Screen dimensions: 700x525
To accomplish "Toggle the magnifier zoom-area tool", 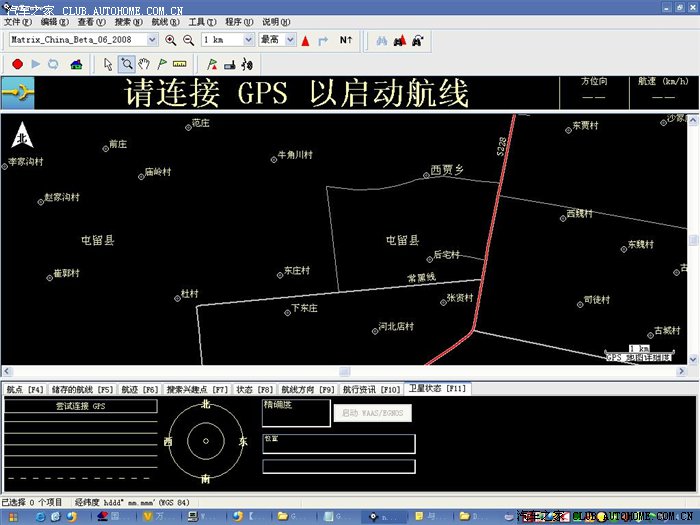I will (127, 64).
